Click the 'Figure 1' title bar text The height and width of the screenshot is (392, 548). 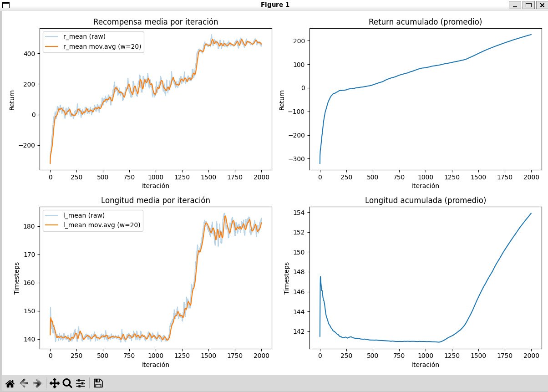(x=275, y=5)
